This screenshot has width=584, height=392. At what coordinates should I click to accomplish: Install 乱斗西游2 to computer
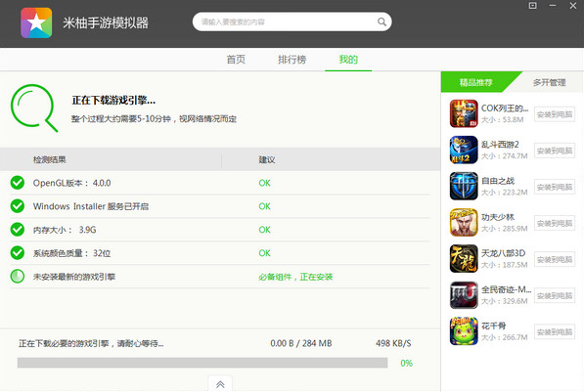click(555, 151)
